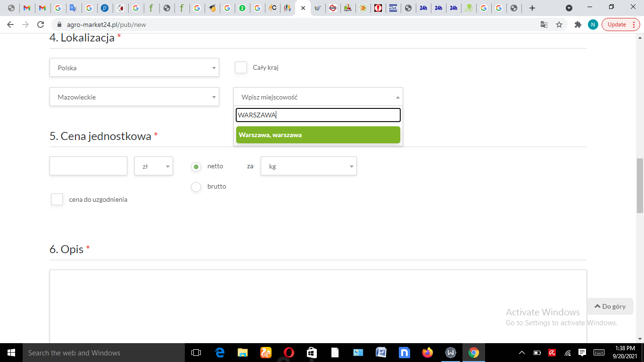Expand the Polska country dropdown

(x=134, y=67)
